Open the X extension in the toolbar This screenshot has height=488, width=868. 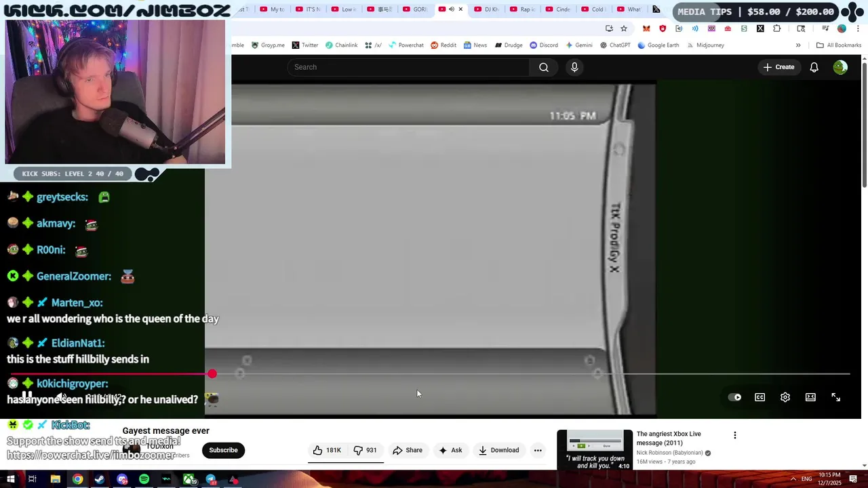[760, 28]
